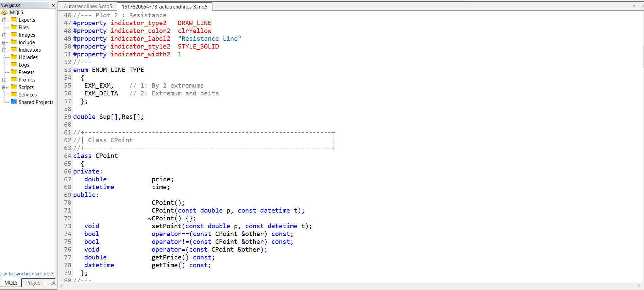Image resolution: width=644 pixels, height=290 pixels.
Task: Select the MQL5 root tree label
Action: (16, 13)
